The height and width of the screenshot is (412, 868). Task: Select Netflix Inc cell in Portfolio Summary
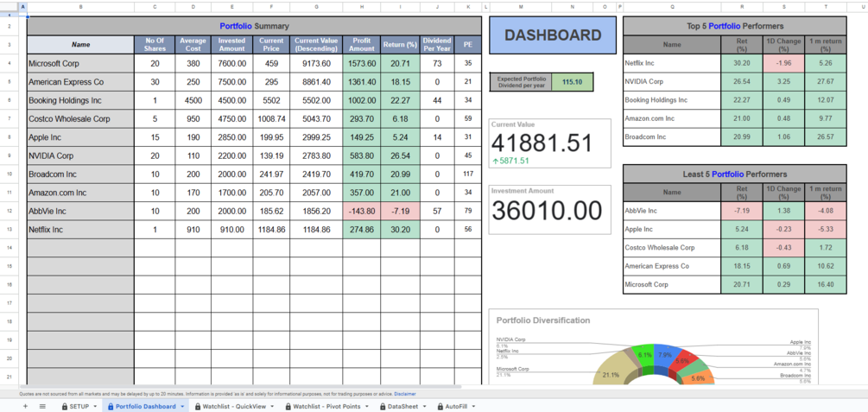(81, 229)
